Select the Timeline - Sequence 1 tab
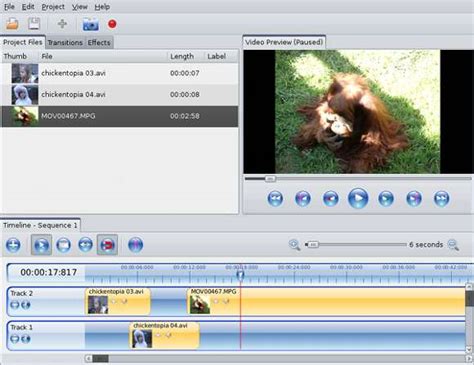Screen dimensions: 474x365 [40, 225]
